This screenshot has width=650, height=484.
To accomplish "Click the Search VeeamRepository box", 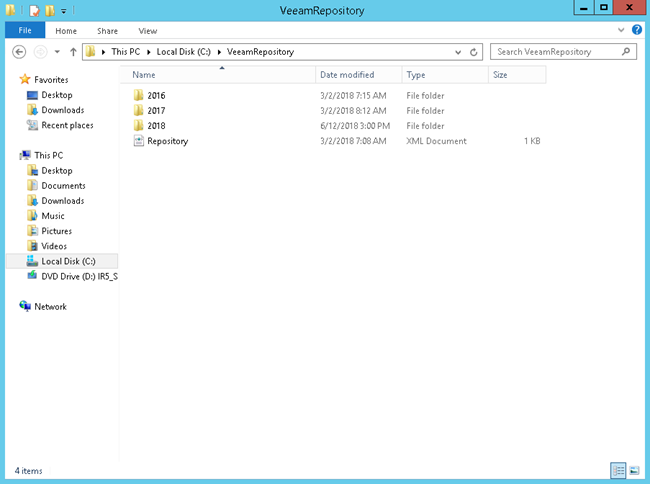I will tap(563, 52).
